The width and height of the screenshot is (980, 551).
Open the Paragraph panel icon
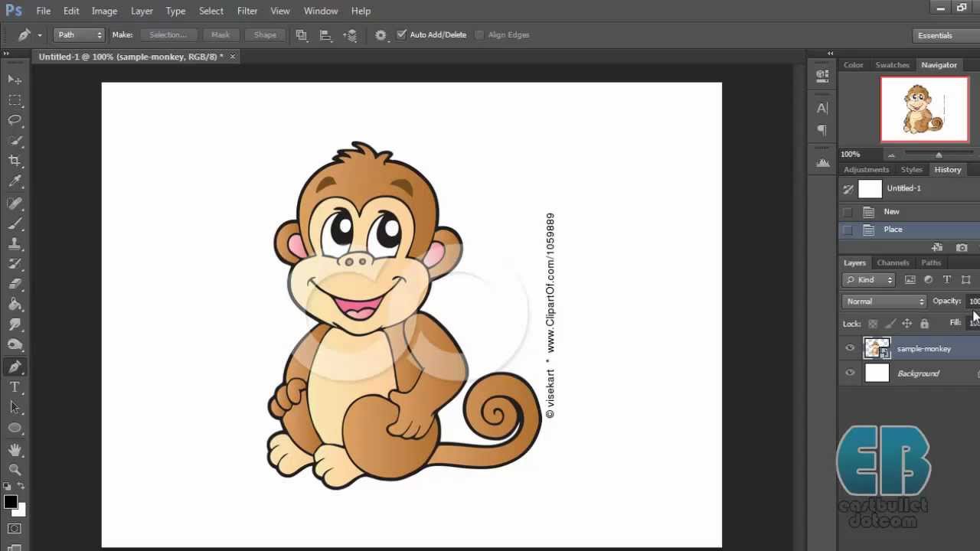tap(822, 130)
